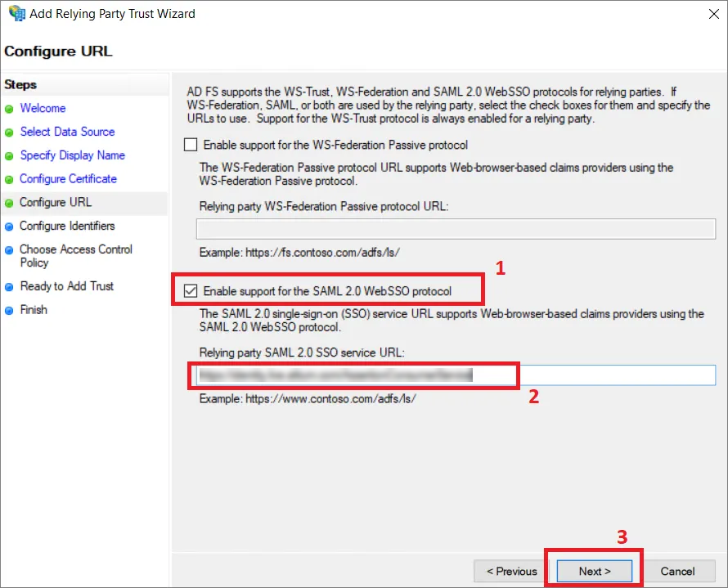The height and width of the screenshot is (588, 728).
Task: Open the Welcome step link
Action: pos(43,108)
